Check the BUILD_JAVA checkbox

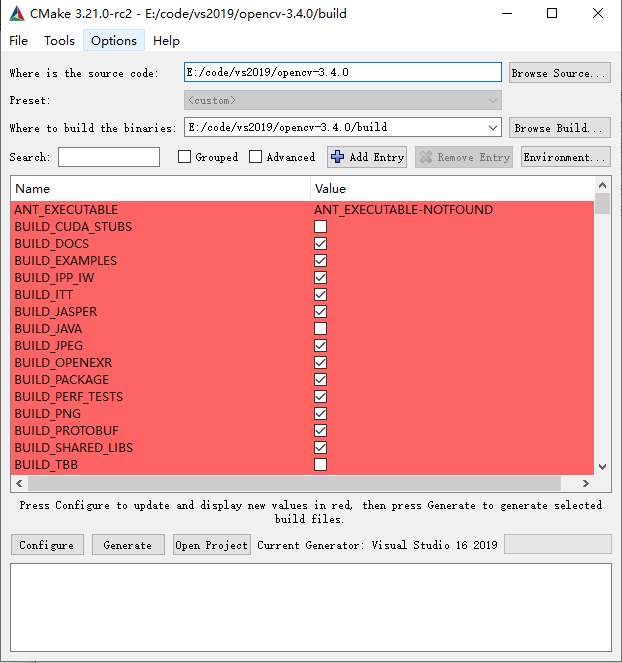point(321,329)
